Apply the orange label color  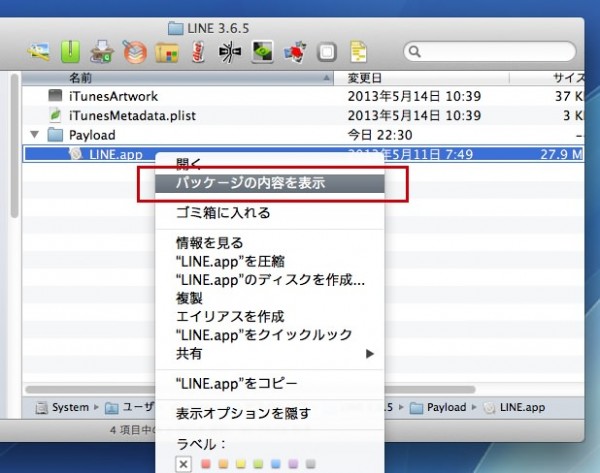223,464
